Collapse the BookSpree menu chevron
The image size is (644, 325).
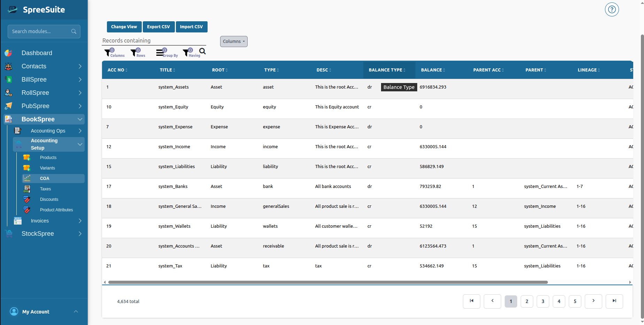80,119
